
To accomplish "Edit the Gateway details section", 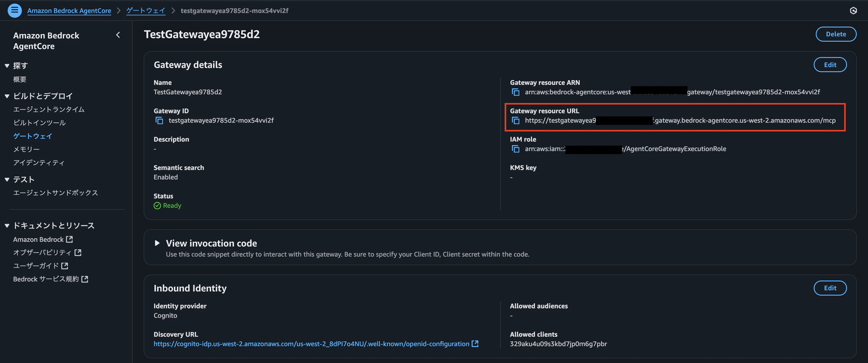I will 830,65.
